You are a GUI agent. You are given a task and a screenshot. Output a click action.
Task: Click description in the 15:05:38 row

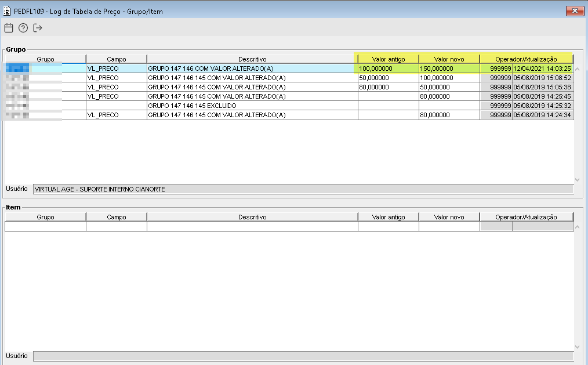[252, 87]
